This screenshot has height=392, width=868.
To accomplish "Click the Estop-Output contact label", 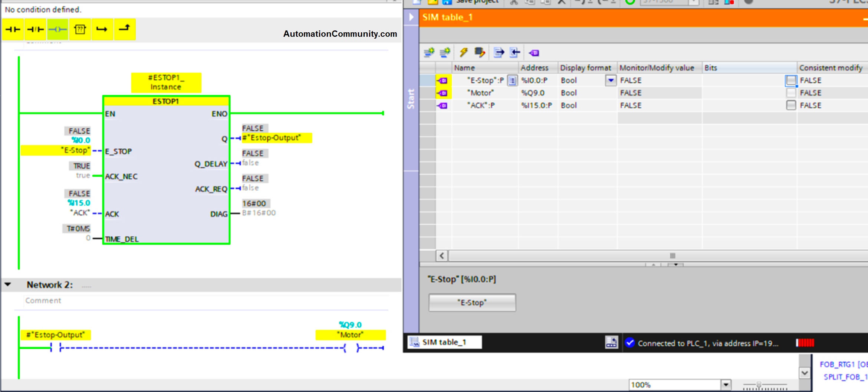I will pos(56,335).
